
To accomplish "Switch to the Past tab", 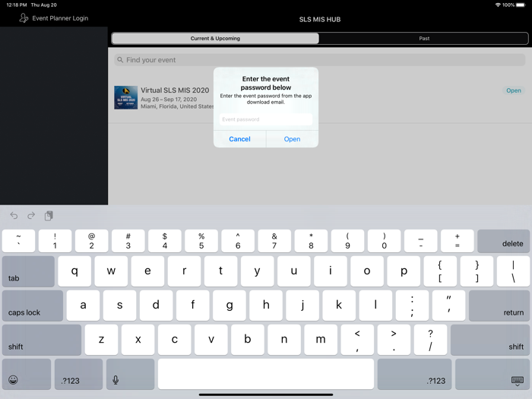I will coord(424,38).
